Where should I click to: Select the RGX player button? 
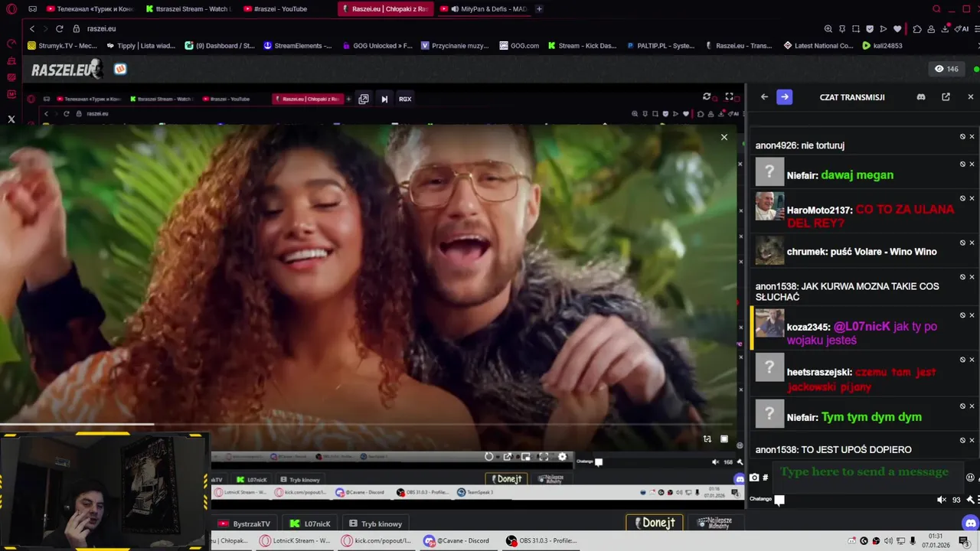[x=405, y=99]
